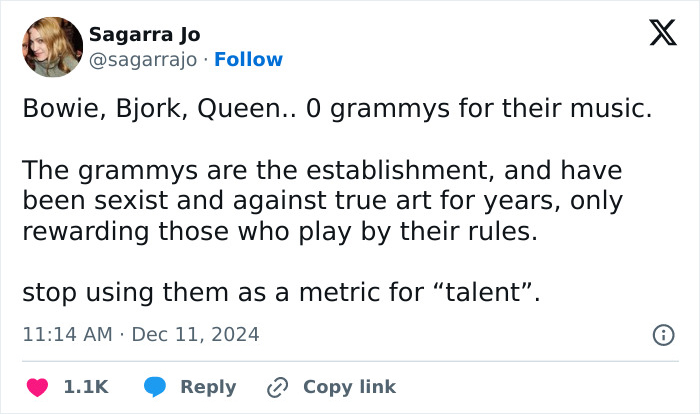Open Sagarra Jo's profile picture
Image resolution: width=700 pixels, height=414 pixels.
tap(52, 46)
